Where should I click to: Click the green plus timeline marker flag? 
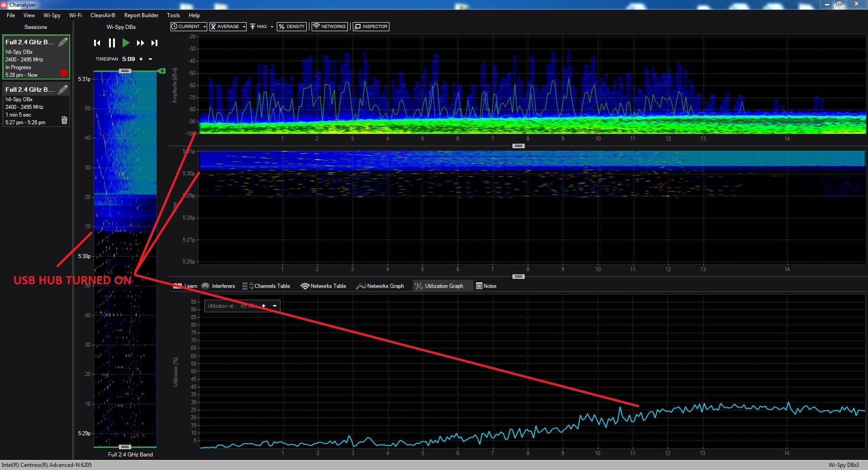[x=161, y=71]
